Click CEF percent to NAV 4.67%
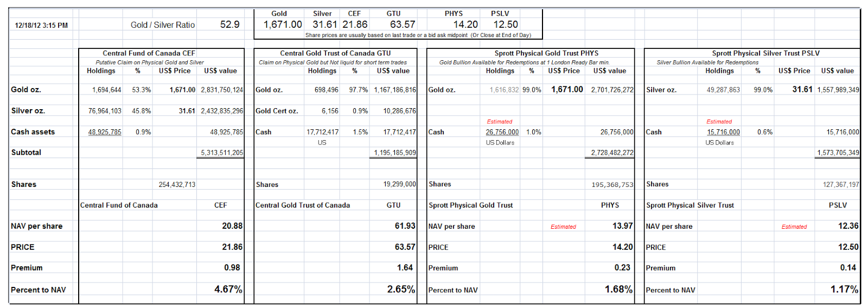This screenshot has width=868, height=307. click(228, 290)
